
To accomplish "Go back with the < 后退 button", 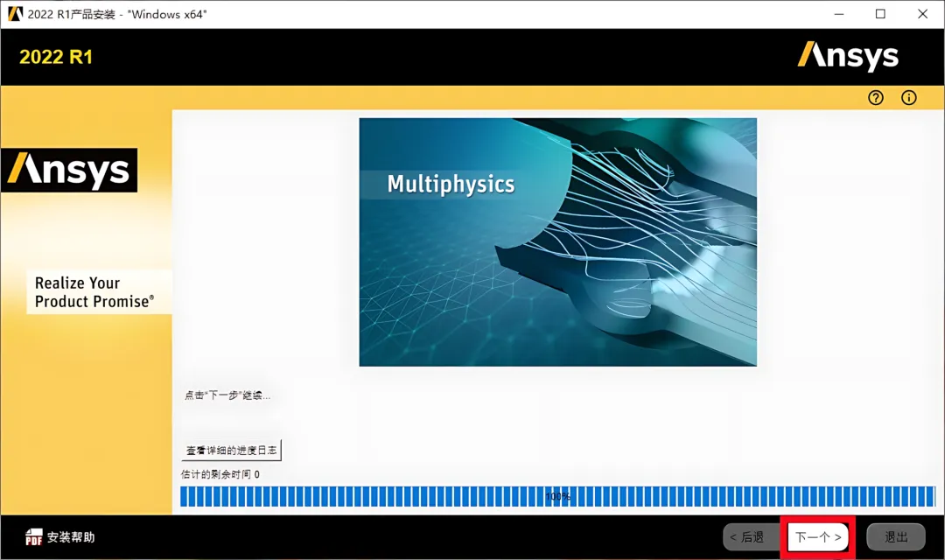I will click(x=751, y=536).
